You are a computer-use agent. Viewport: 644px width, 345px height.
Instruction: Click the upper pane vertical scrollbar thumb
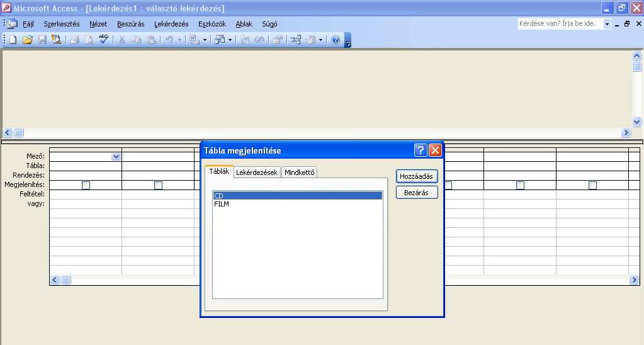coord(636,66)
